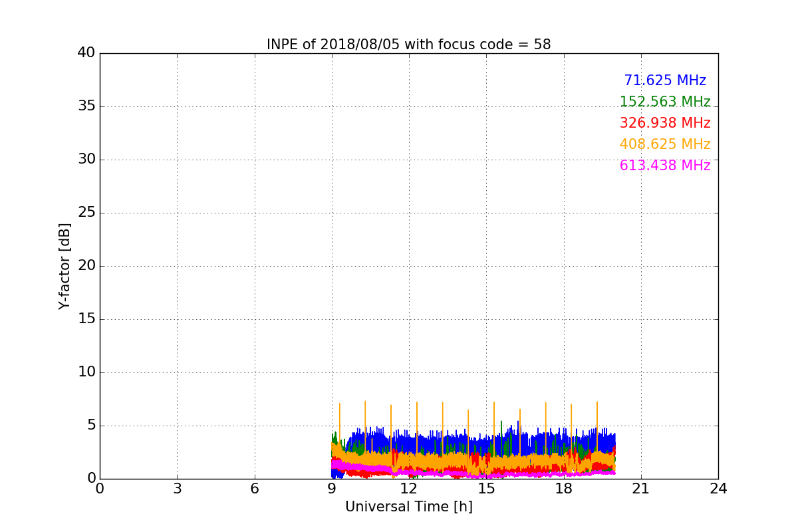Click the y-axis tick label 40

[x=86, y=53]
